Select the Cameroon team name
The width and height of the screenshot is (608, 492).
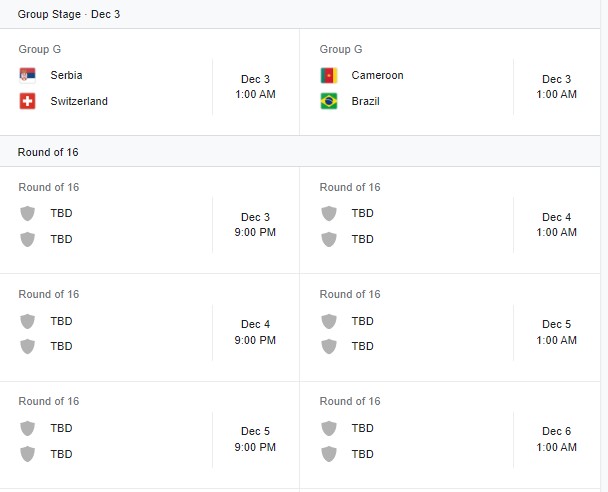click(377, 75)
